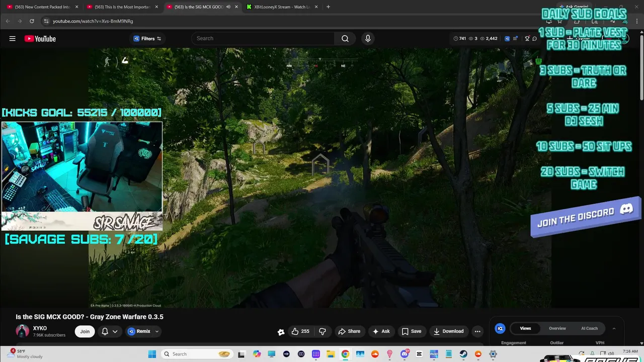The width and height of the screenshot is (644, 362).
Task: Reload the page
Action: pos(32,21)
